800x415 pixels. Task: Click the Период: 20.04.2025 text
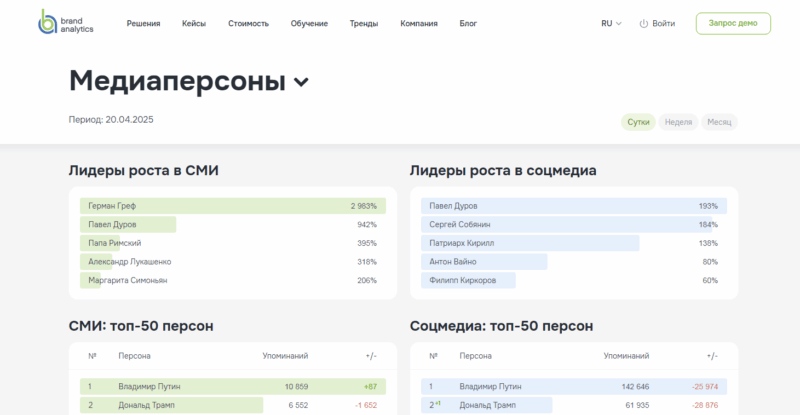point(111,119)
